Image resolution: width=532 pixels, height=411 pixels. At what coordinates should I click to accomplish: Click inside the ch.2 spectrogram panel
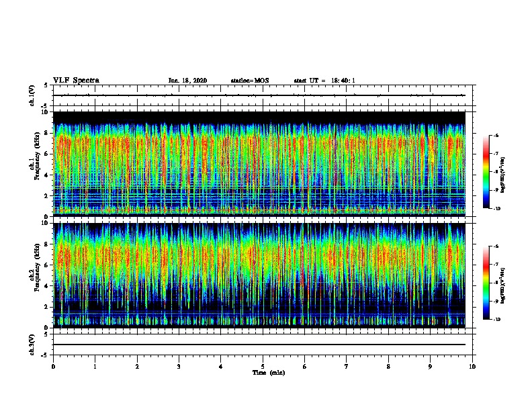tap(259, 275)
